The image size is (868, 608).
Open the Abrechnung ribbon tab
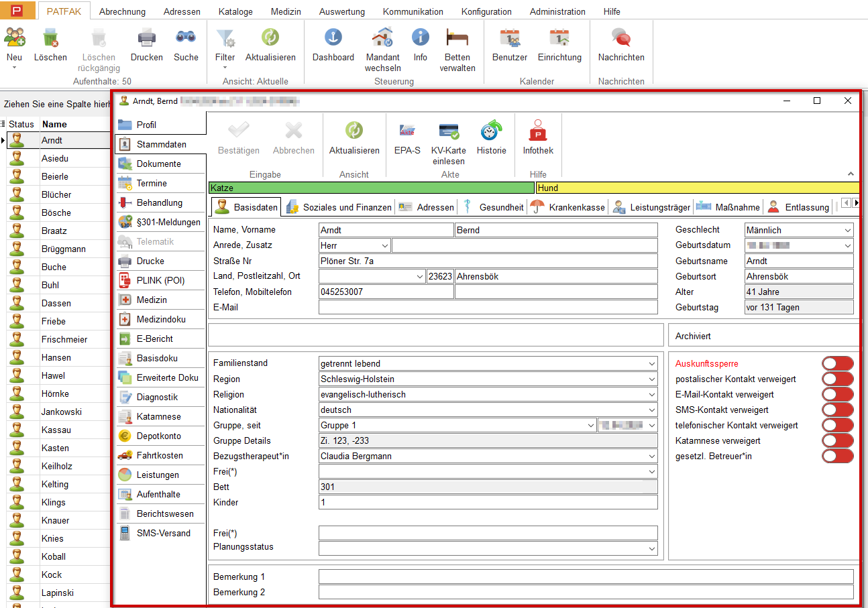pos(122,11)
